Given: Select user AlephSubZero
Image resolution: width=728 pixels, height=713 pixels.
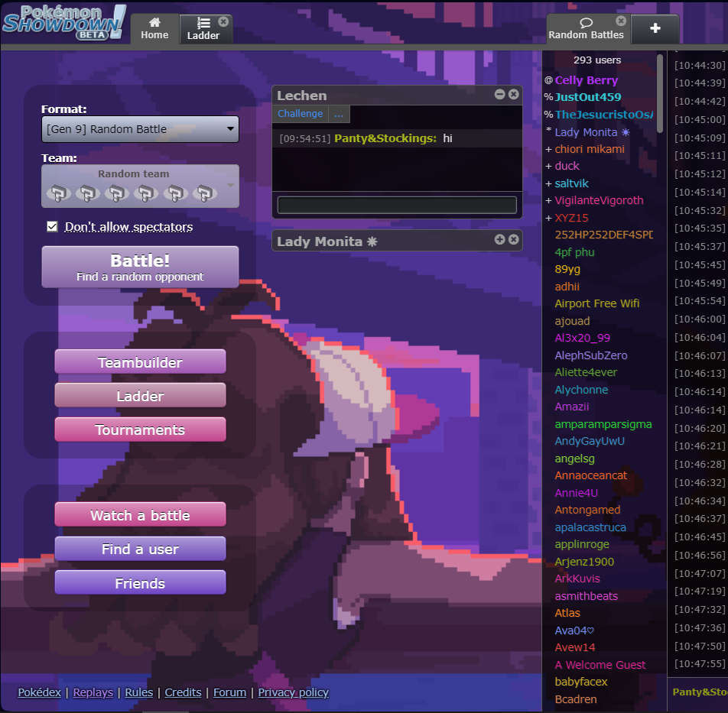Looking at the screenshot, I should pos(591,355).
